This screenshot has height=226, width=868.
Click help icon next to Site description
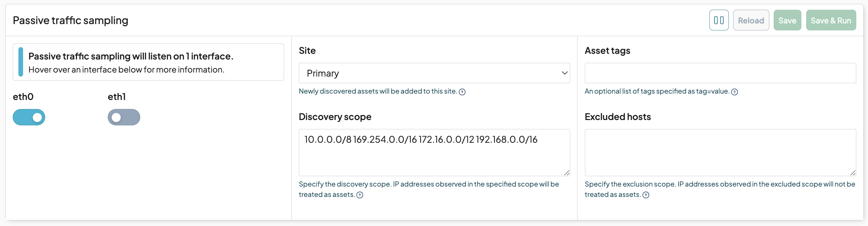pyautogui.click(x=462, y=92)
